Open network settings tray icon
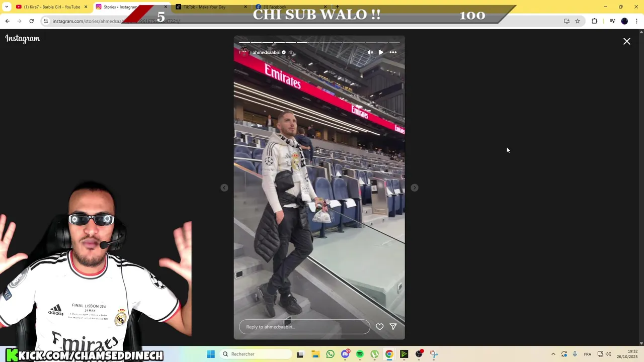This screenshot has height=362, width=644. click(x=600, y=354)
